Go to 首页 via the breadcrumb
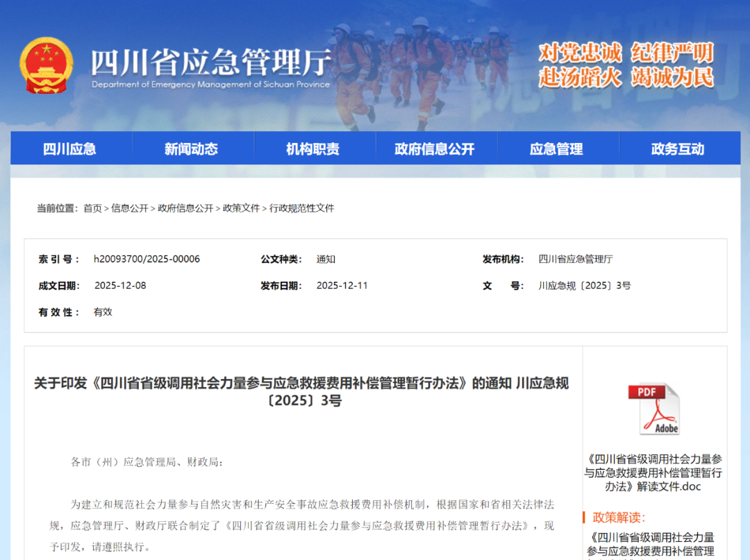 point(93,207)
